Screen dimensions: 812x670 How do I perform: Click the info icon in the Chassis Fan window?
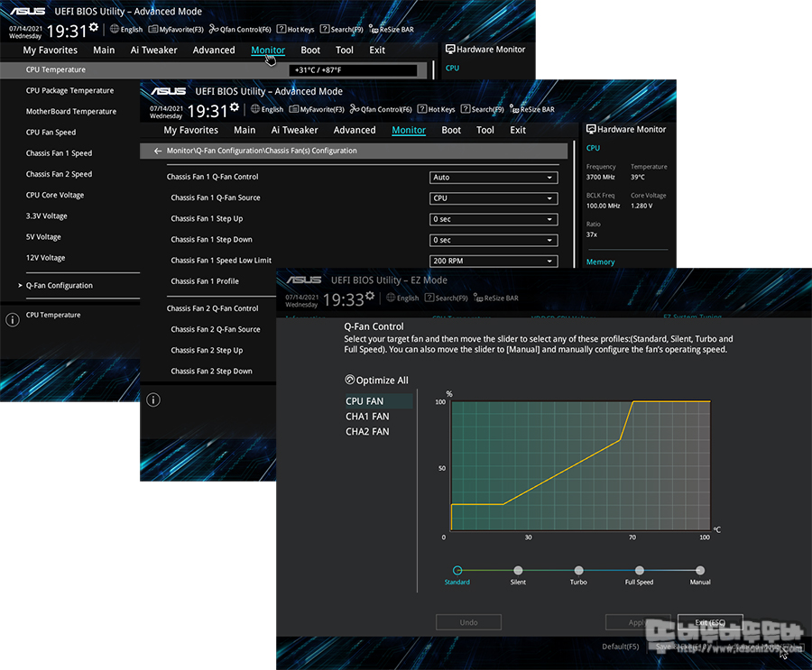click(x=153, y=399)
